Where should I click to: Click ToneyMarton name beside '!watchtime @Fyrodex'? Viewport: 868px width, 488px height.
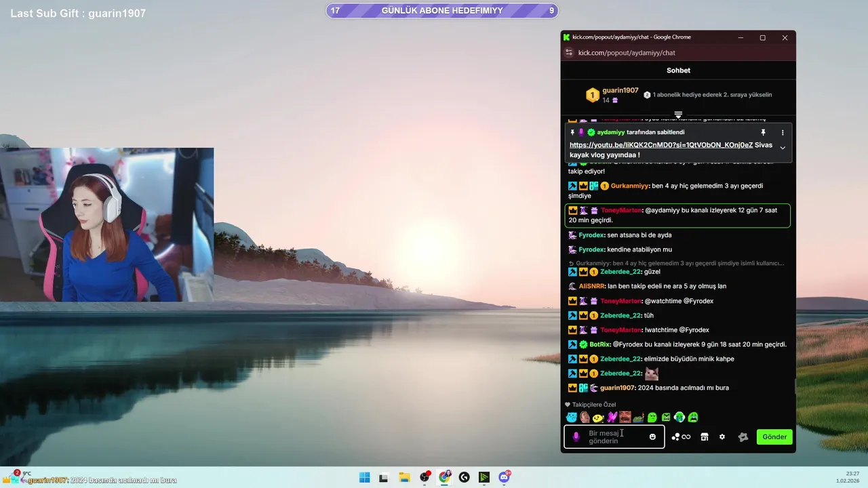pyautogui.click(x=621, y=330)
